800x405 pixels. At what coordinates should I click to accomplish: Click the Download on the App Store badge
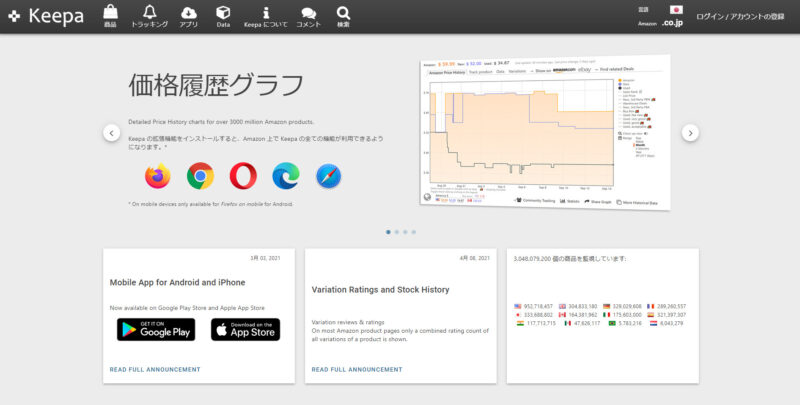point(245,330)
